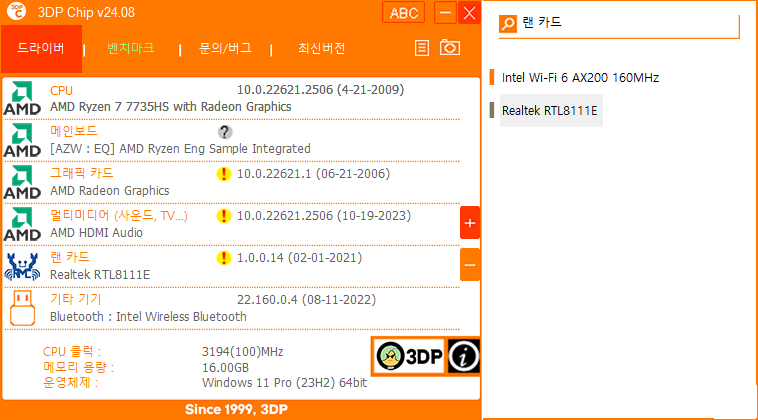Click graphics version 10.0.22621.1 (06-21-2006)

[x=313, y=174]
